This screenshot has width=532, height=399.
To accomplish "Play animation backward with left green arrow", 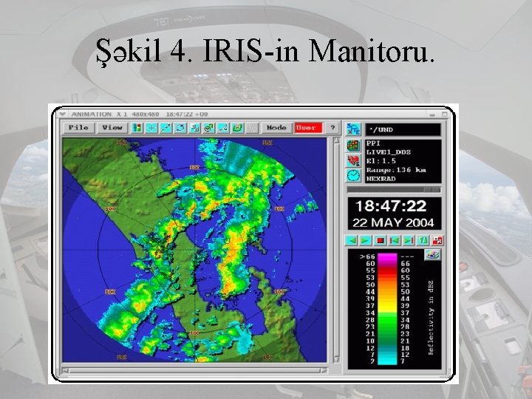I will click(352, 241).
